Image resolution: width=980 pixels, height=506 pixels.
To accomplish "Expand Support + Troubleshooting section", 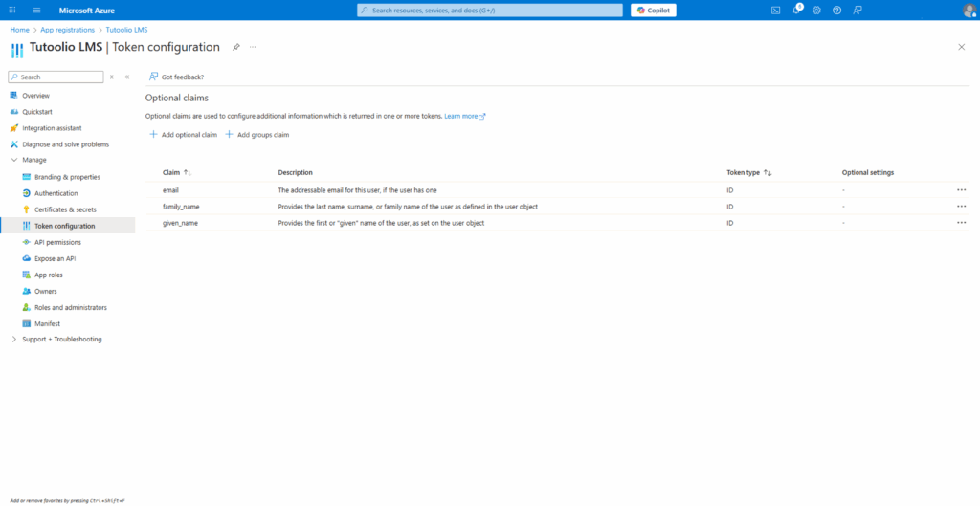I will [x=13, y=340].
